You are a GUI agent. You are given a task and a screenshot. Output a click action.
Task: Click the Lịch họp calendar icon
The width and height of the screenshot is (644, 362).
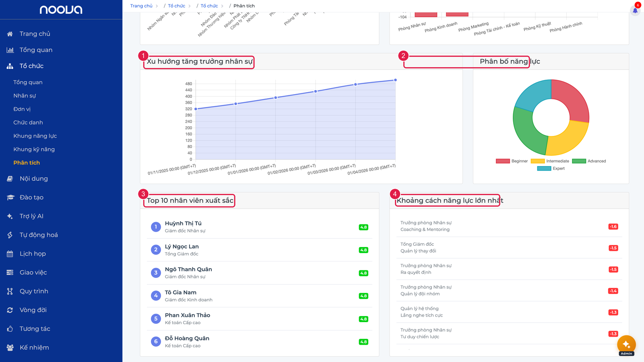10,254
